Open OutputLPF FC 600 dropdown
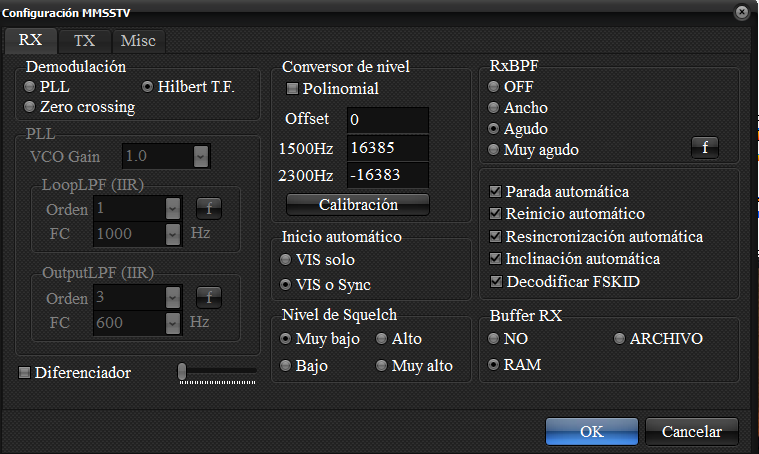The image size is (759, 454). (173, 323)
